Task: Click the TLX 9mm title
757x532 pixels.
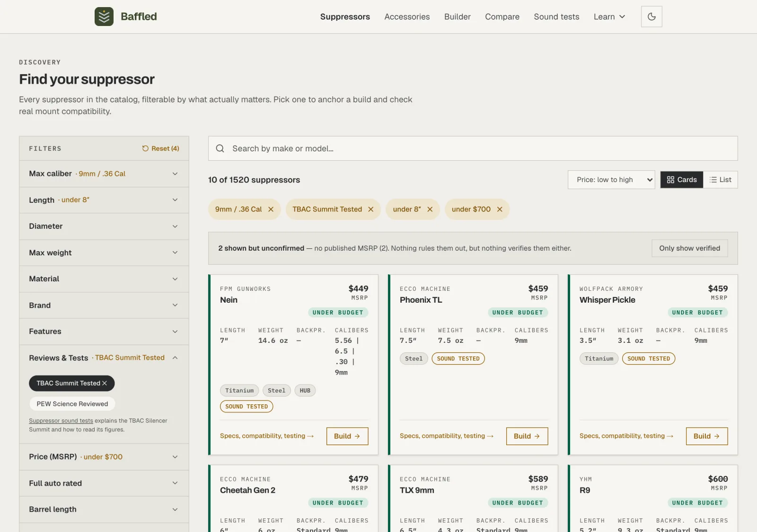Action: click(x=417, y=490)
